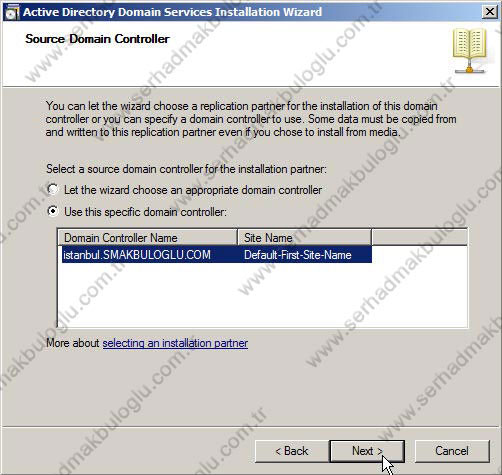Viewport: 502px width, 475px height.
Task: Select "Let the wizard choose" radio button
Action: pyautogui.click(x=53, y=190)
